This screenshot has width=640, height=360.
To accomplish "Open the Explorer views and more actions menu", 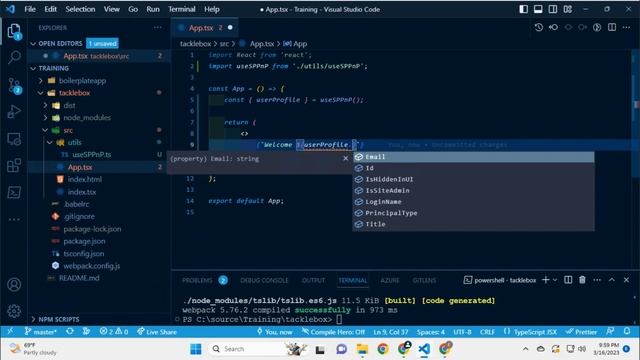I will click(158, 28).
